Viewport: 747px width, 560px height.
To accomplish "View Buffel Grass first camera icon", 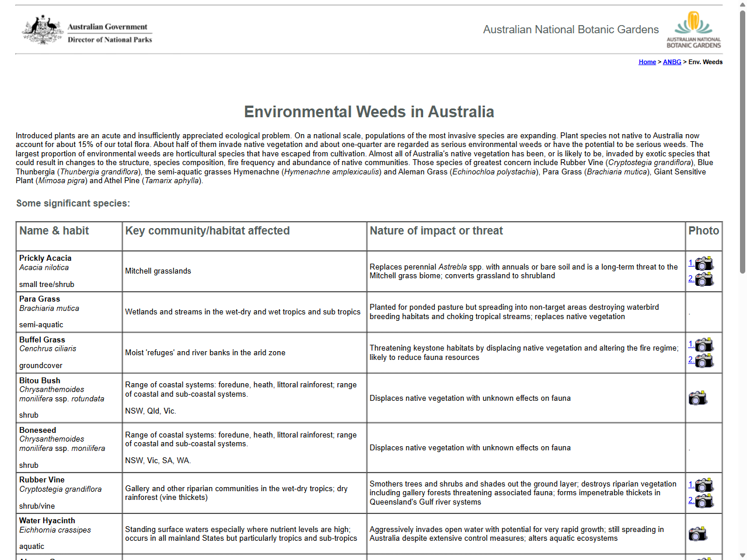I will pos(705,345).
